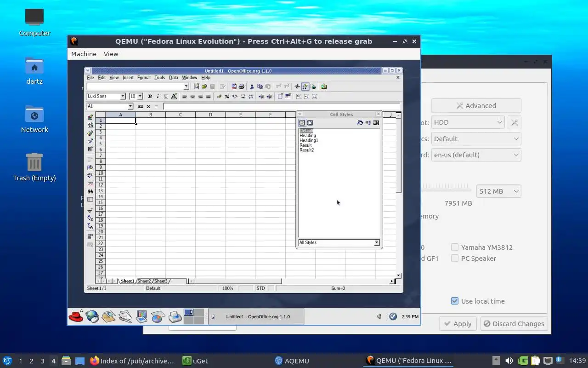588x368 pixels.
Task: Toggle the Stylist icon in function bar
Action: [x=305, y=86]
